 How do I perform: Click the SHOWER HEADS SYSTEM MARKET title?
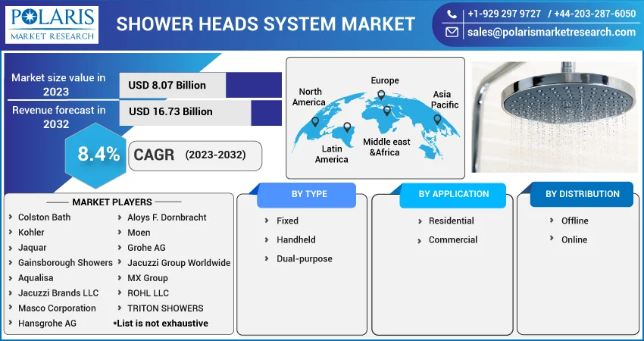(x=266, y=24)
